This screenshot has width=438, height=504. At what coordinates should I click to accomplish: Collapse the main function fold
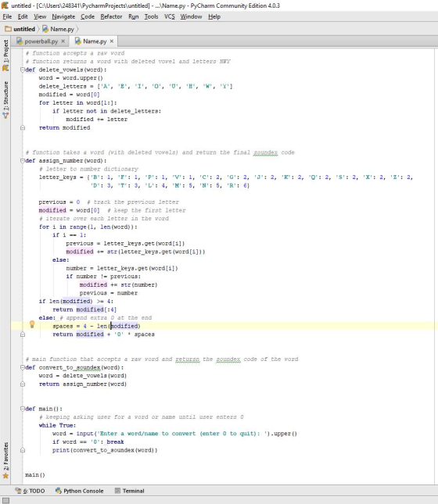point(23,409)
